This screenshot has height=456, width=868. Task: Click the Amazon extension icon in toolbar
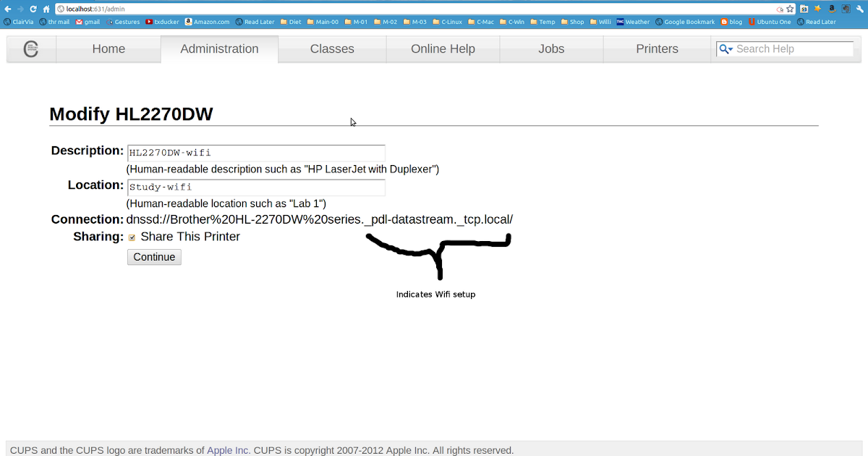(x=832, y=9)
